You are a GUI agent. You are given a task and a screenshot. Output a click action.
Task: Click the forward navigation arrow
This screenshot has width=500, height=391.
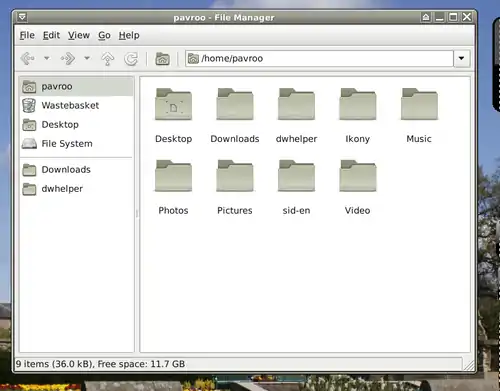tap(68, 59)
